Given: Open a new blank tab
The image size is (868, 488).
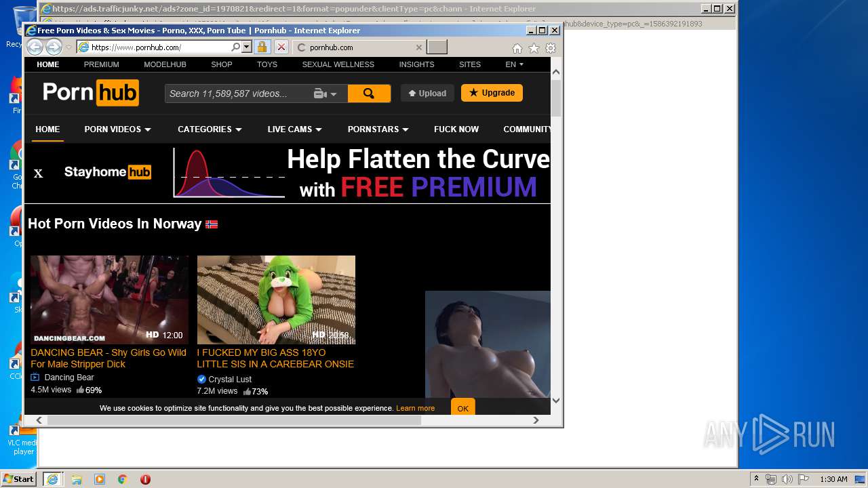Looking at the screenshot, I should pyautogui.click(x=437, y=47).
